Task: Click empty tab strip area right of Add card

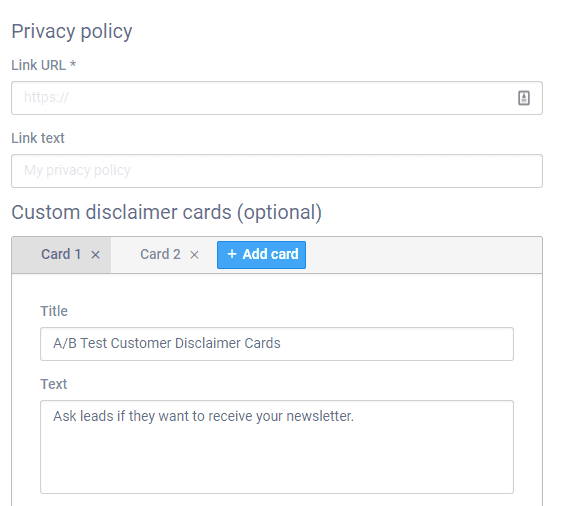Action: [424, 255]
